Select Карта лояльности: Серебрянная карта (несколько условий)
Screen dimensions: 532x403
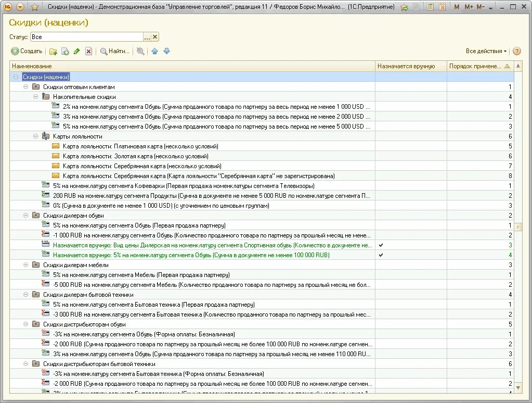click(262, 166)
